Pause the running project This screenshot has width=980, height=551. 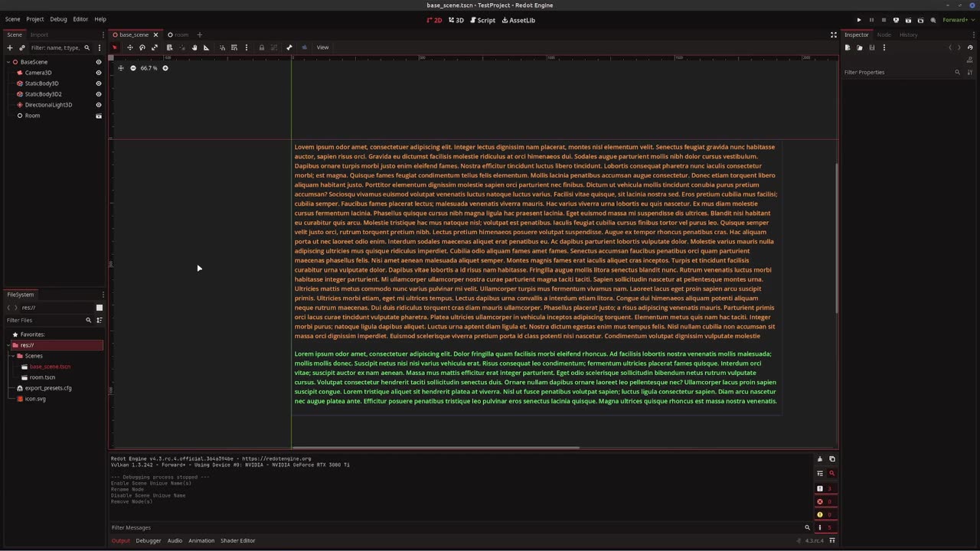point(871,20)
